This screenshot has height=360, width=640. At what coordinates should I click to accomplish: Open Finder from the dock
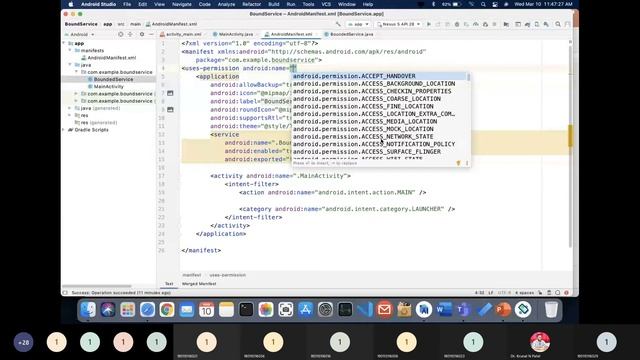tap(88, 310)
